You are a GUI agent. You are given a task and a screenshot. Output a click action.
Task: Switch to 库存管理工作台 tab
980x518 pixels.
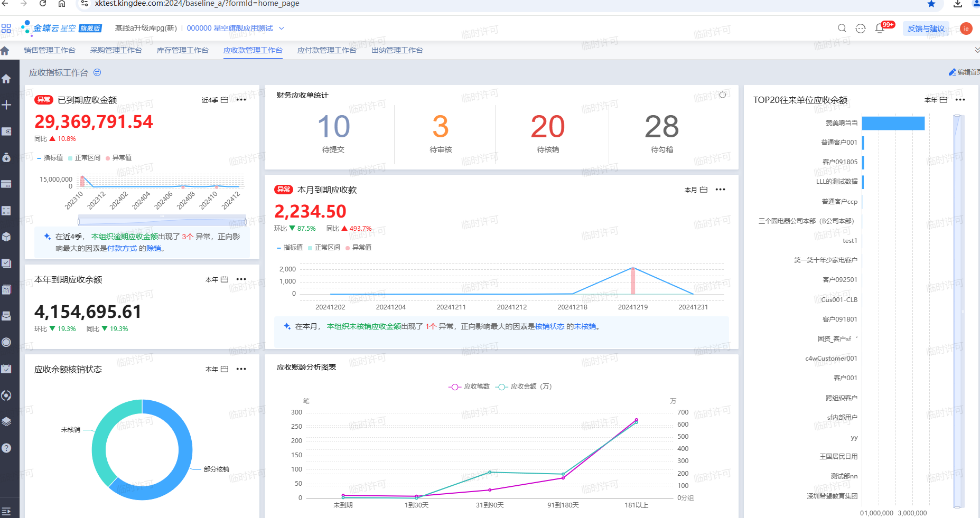tap(183, 50)
